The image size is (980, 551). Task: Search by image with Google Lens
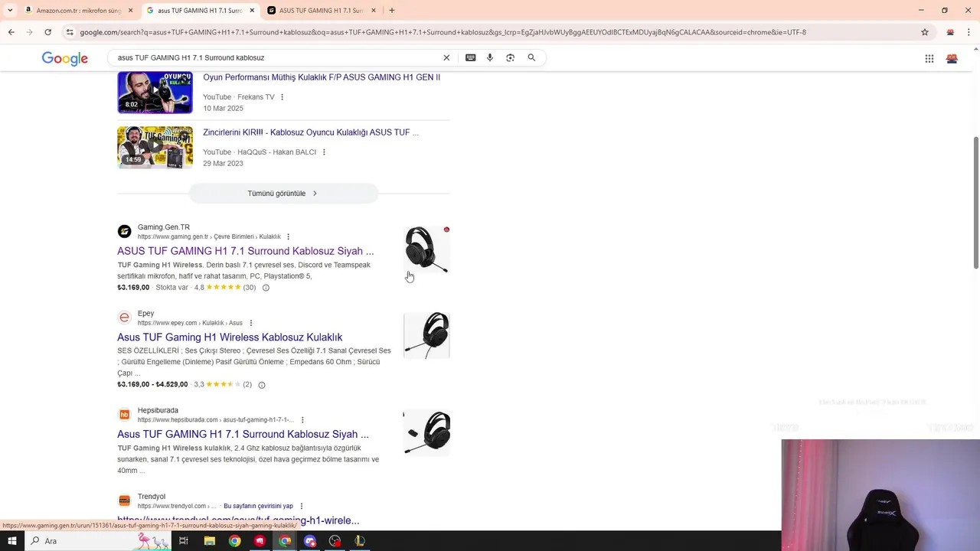click(x=510, y=57)
